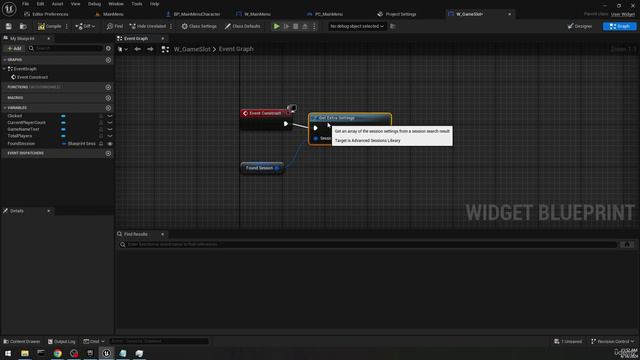Toggle visibility eye of FoundSession variable
The width and height of the screenshot is (640, 360).
pyautogui.click(x=109, y=144)
